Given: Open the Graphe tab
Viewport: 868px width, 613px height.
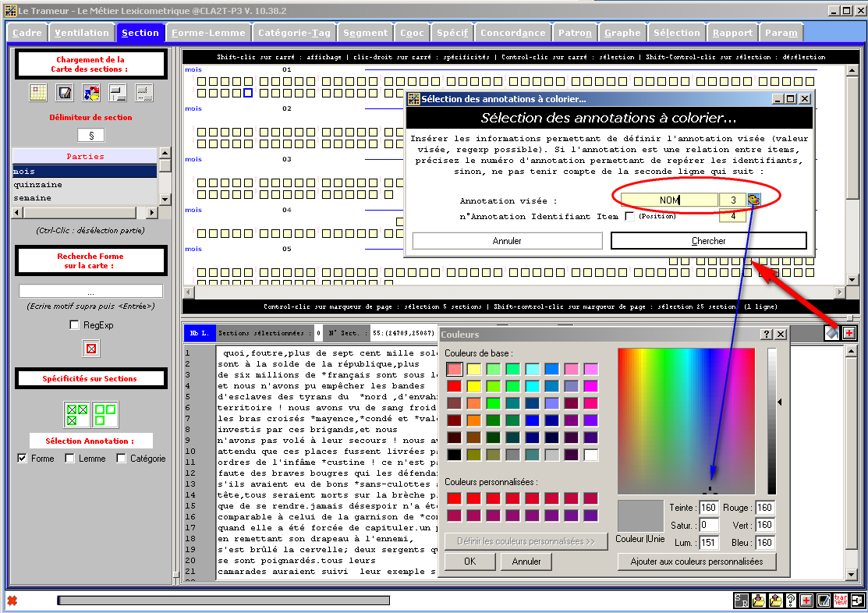Looking at the screenshot, I should [623, 33].
